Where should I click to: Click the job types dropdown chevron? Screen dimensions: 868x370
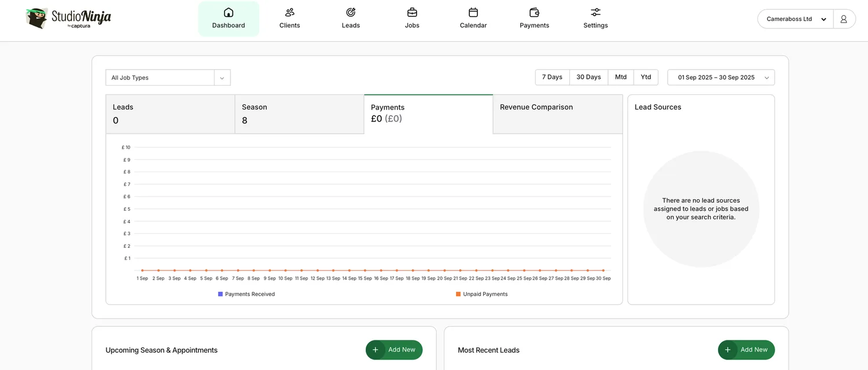click(222, 78)
